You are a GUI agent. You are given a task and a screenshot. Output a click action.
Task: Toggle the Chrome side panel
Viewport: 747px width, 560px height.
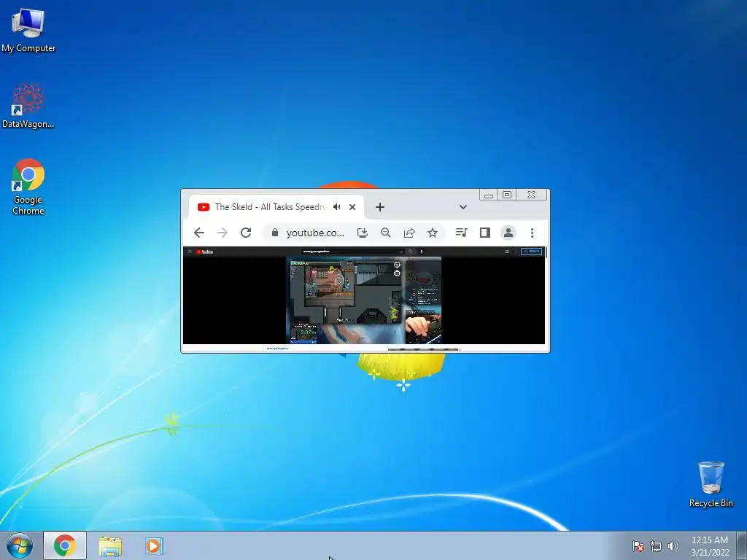pos(485,233)
